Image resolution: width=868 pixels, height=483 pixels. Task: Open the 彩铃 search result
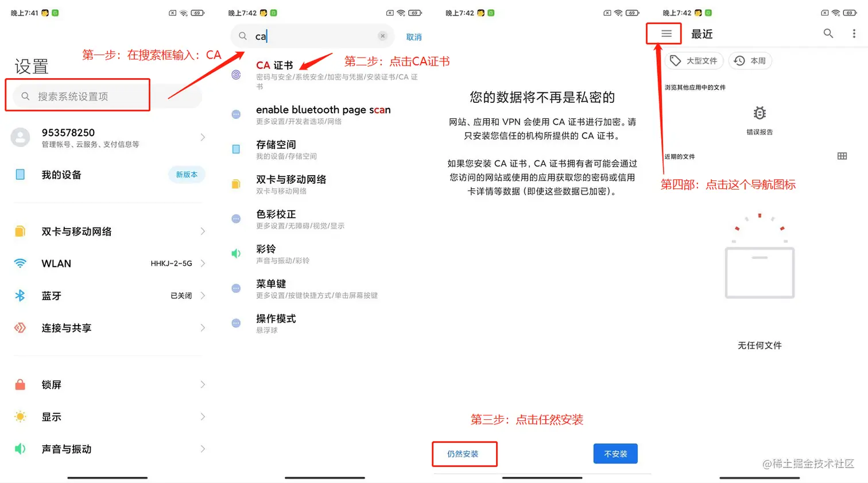pos(325,253)
